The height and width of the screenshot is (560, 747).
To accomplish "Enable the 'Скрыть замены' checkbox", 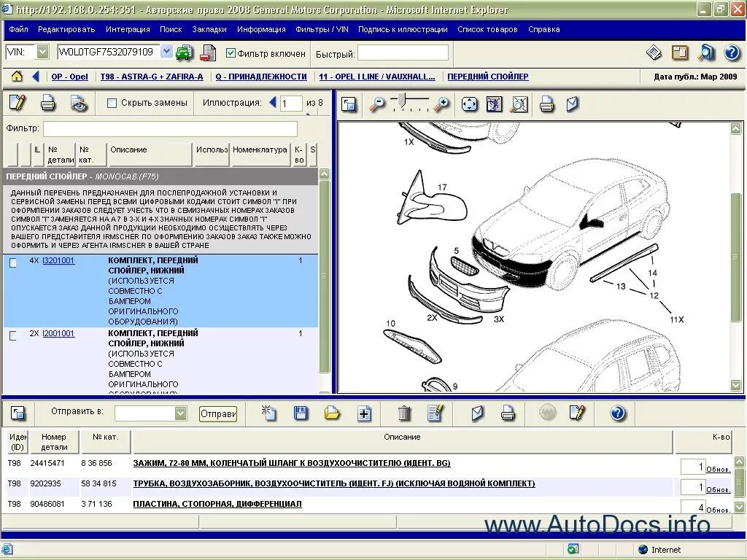I will point(112,103).
